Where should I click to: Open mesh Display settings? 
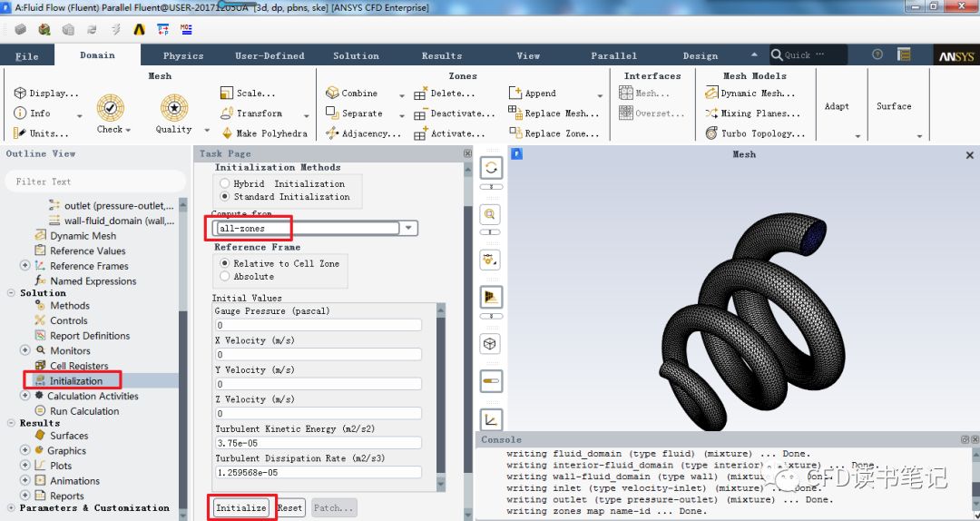21,93
